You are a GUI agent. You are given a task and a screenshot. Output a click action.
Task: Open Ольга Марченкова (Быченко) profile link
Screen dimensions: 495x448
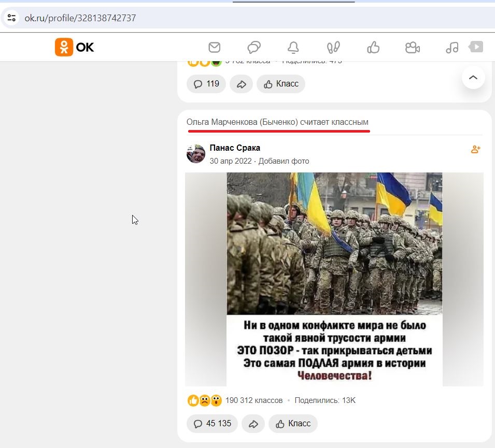(242, 122)
